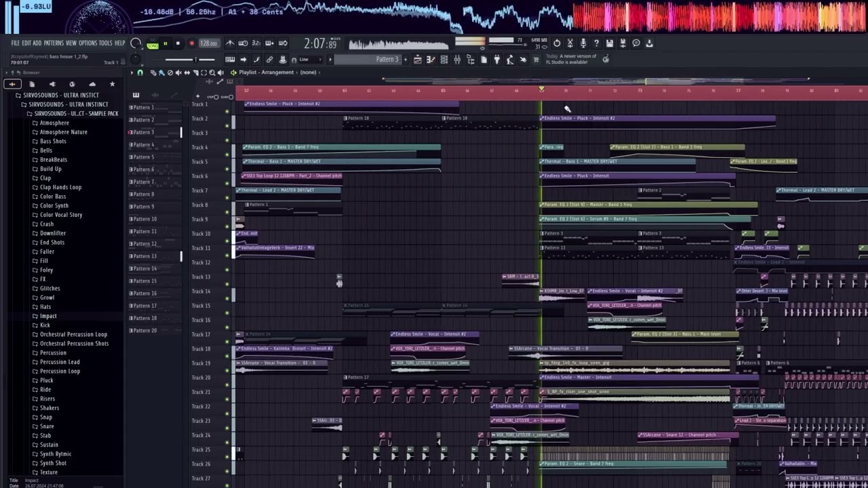Image resolution: width=868 pixels, height=488 pixels.
Task: Select the playlist draw pencil tool
Action: click(153, 73)
